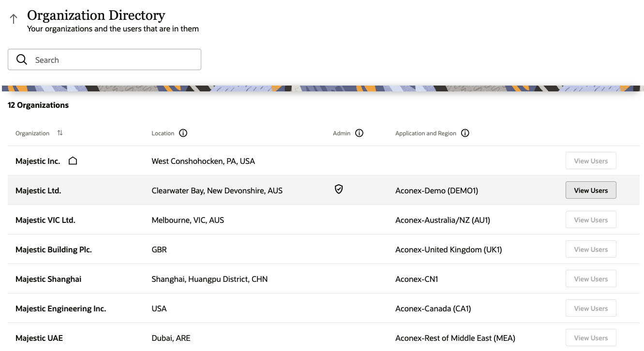
Task: Click the Majestic UAE organization name
Action: coord(39,338)
